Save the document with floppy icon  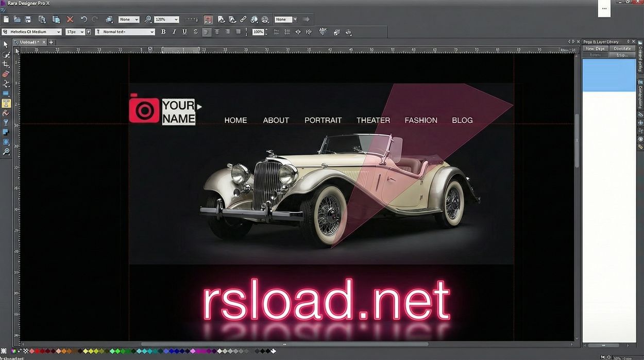[28, 19]
